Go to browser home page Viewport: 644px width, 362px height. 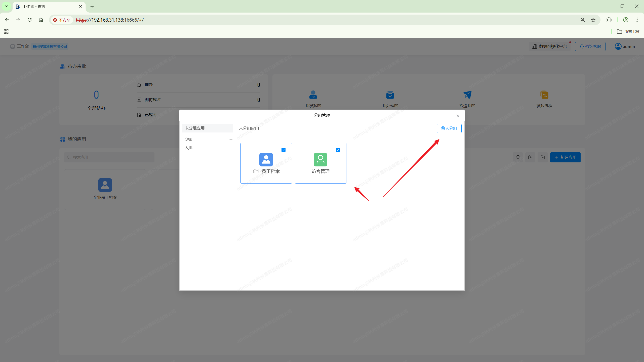41,20
